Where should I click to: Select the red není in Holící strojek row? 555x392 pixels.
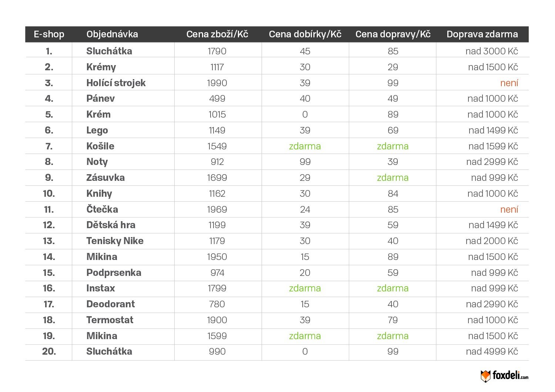509,83
